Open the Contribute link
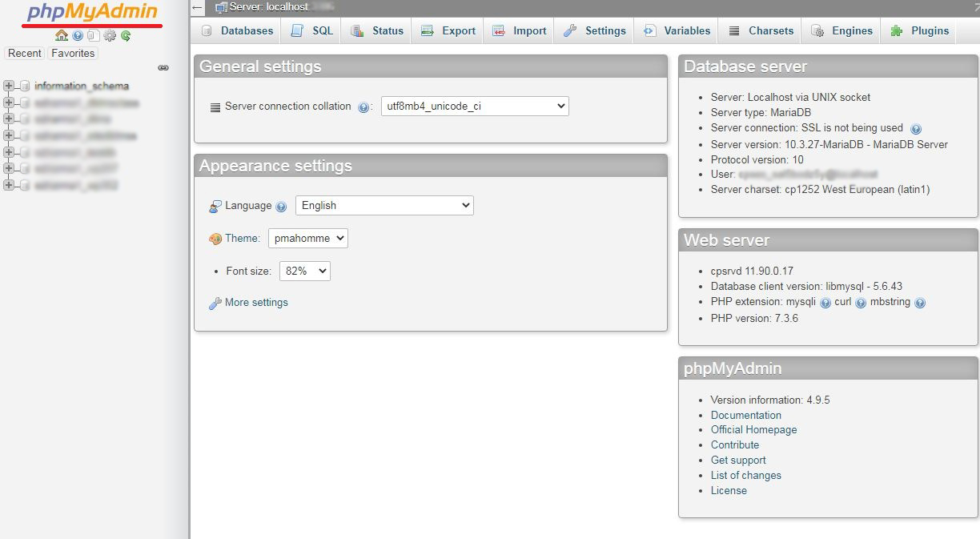 (x=735, y=445)
